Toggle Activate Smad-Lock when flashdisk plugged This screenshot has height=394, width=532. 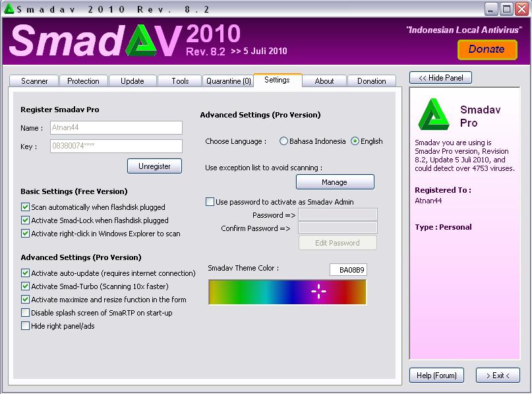[25, 220]
